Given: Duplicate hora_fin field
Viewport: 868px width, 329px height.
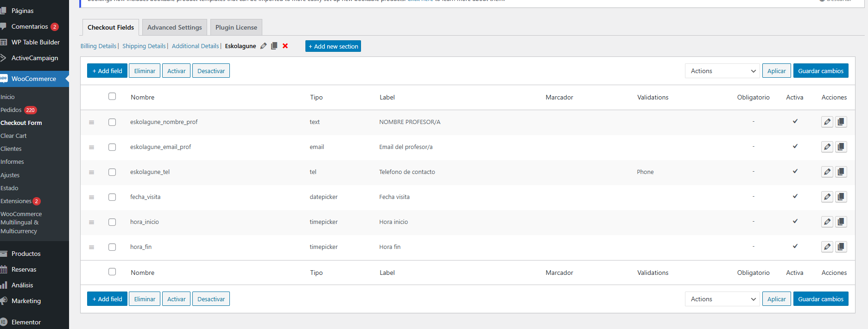Looking at the screenshot, I should 841,247.
